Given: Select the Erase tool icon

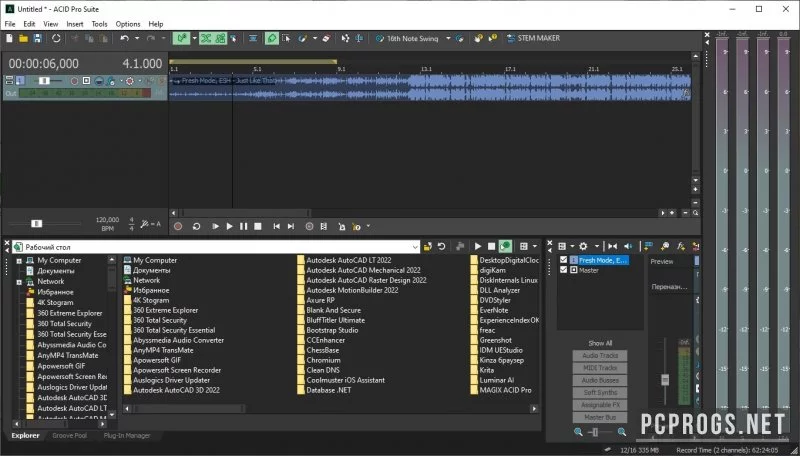Looking at the screenshot, I should point(327,38).
